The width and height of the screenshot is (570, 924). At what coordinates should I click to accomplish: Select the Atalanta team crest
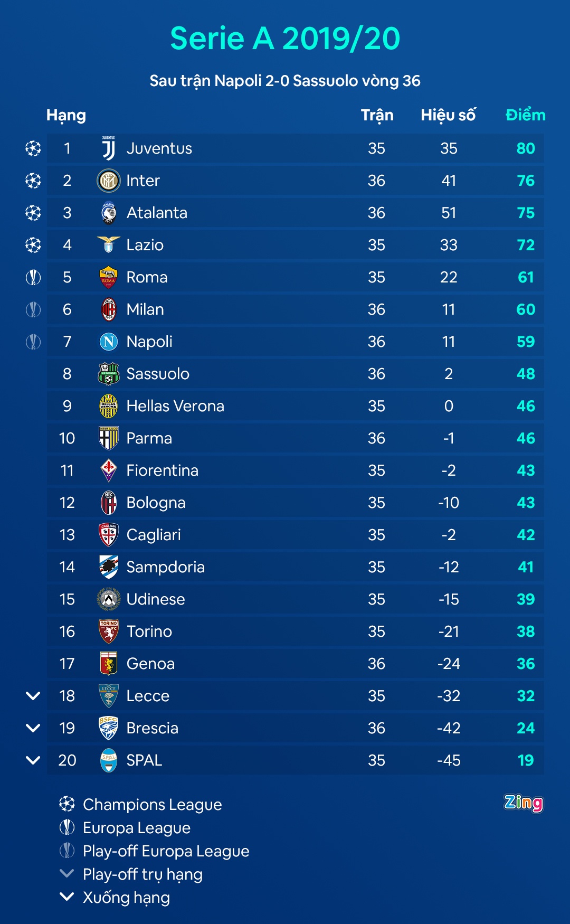109,213
